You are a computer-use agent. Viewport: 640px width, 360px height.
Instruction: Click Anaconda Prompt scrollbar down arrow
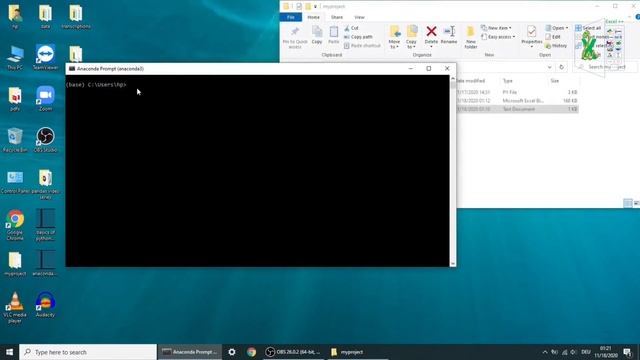coord(453,264)
